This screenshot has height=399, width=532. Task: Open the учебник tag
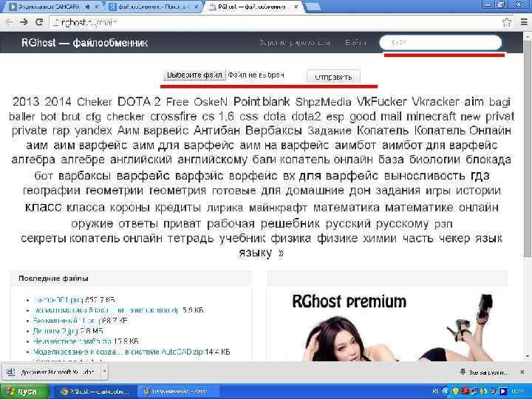pyautogui.click(x=242, y=239)
